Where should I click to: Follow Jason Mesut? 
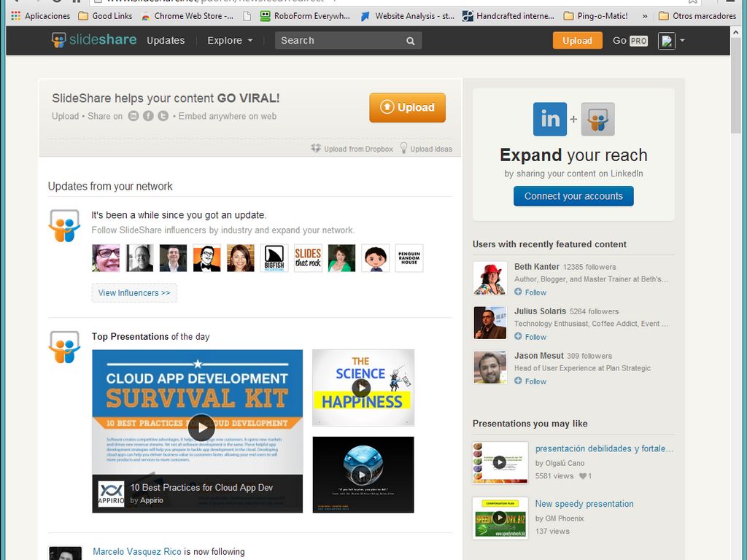point(530,381)
